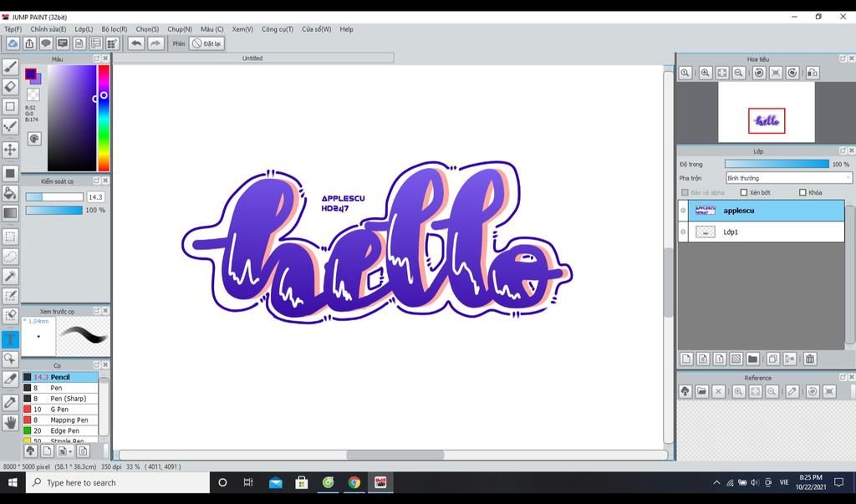Click Zoom Out in Navigator panel
This screenshot has width=856, height=504.
tap(739, 73)
